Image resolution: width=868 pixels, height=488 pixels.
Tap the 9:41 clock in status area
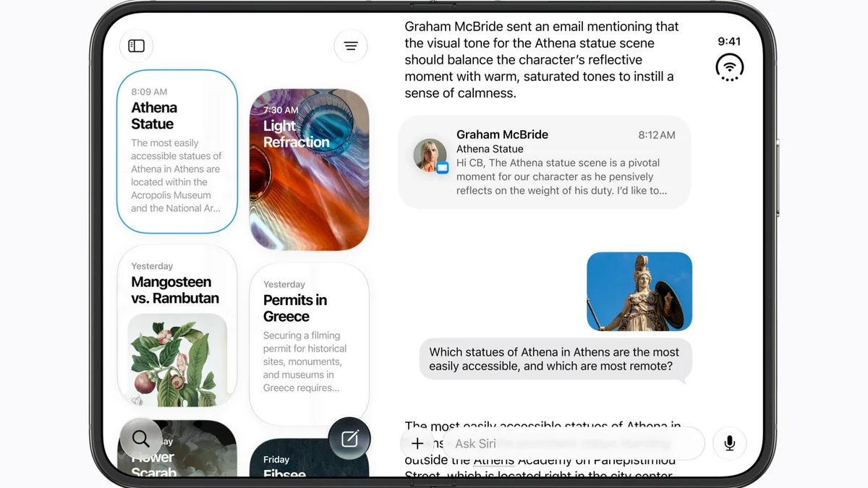tap(729, 41)
